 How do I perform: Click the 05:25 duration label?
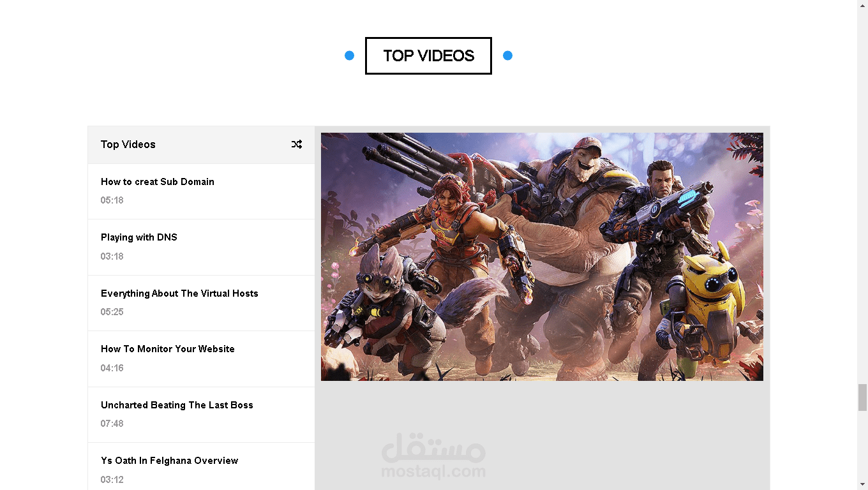click(112, 312)
